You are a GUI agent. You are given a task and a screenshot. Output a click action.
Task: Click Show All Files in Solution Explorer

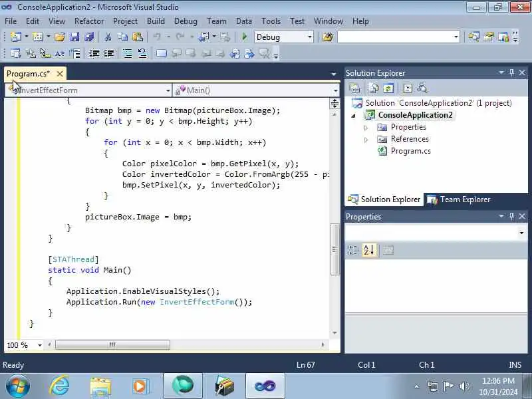(x=374, y=88)
